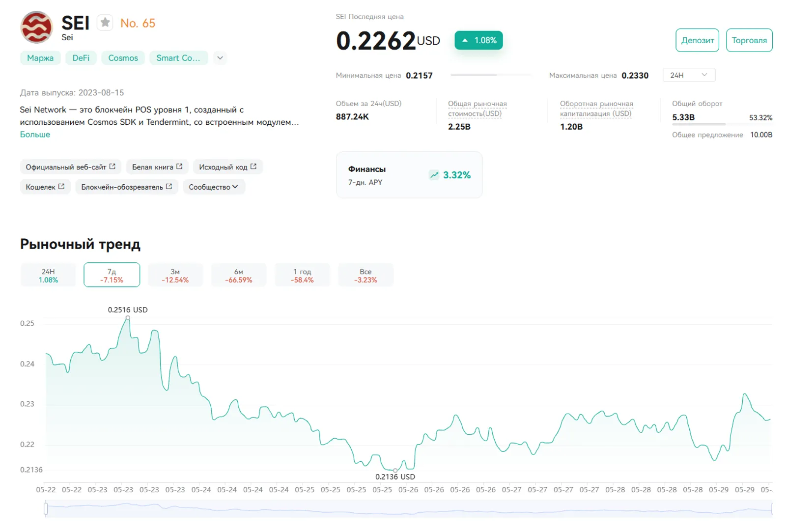
Task: Switch chart to 24H tab
Action: pyautogui.click(x=48, y=275)
